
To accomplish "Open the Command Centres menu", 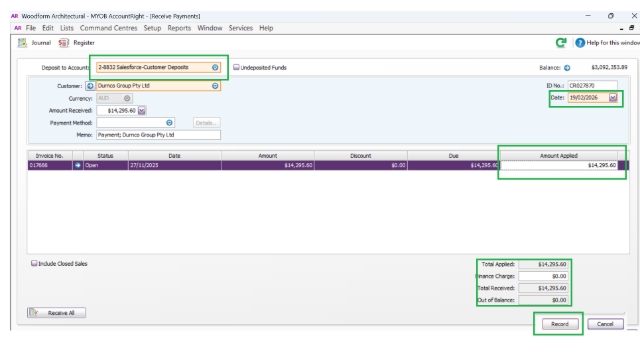I will [x=109, y=28].
